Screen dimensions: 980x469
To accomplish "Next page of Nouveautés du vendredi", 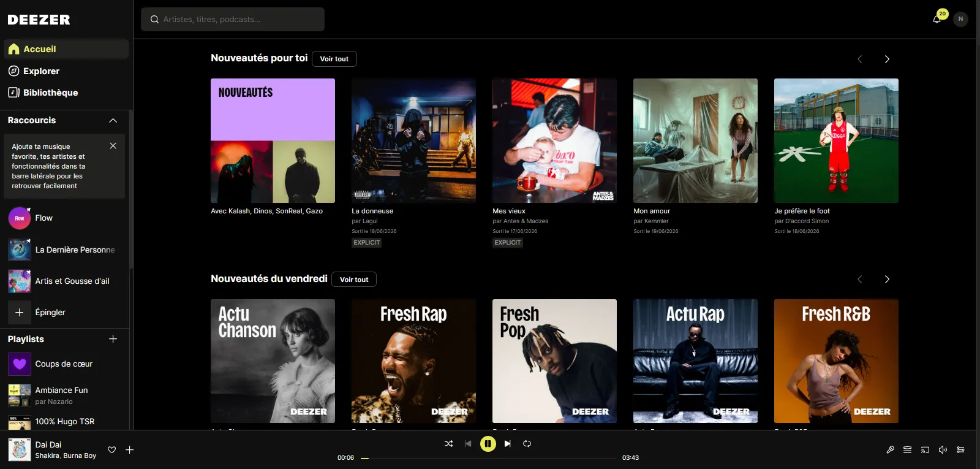I will click(x=887, y=279).
